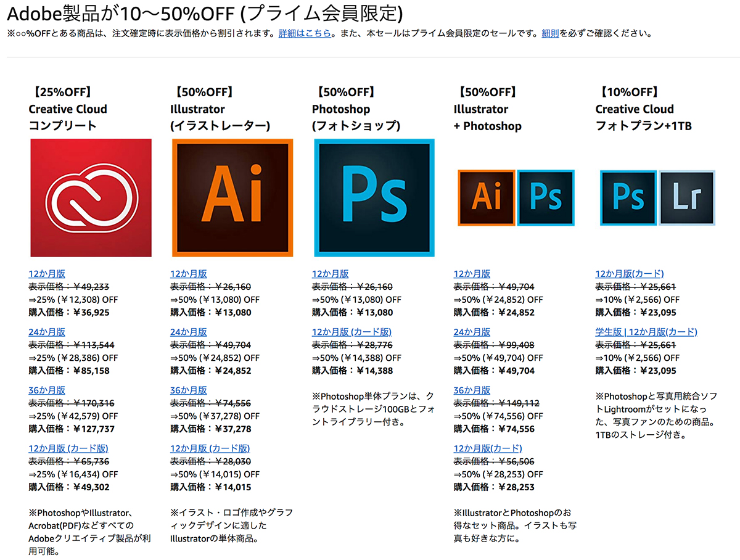This screenshot has width=740, height=560.
Task: Click heading Photoshop (フォトショップ)
Action: [356, 118]
